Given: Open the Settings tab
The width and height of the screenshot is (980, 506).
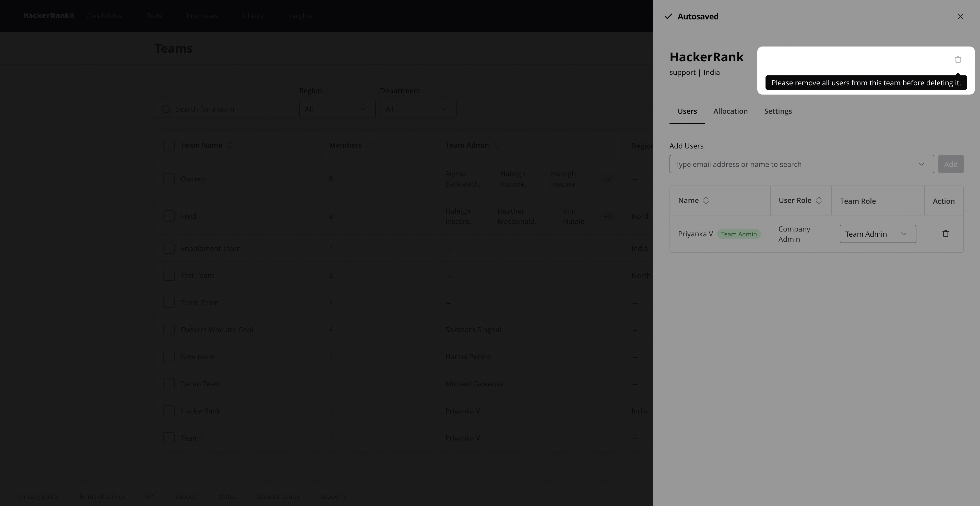Looking at the screenshot, I should pos(778,111).
